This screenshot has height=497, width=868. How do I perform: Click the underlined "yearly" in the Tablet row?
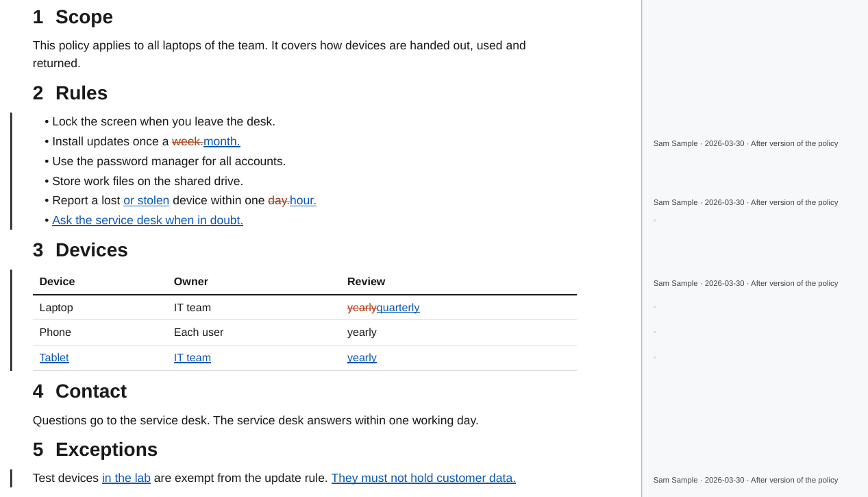click(362, 358)
